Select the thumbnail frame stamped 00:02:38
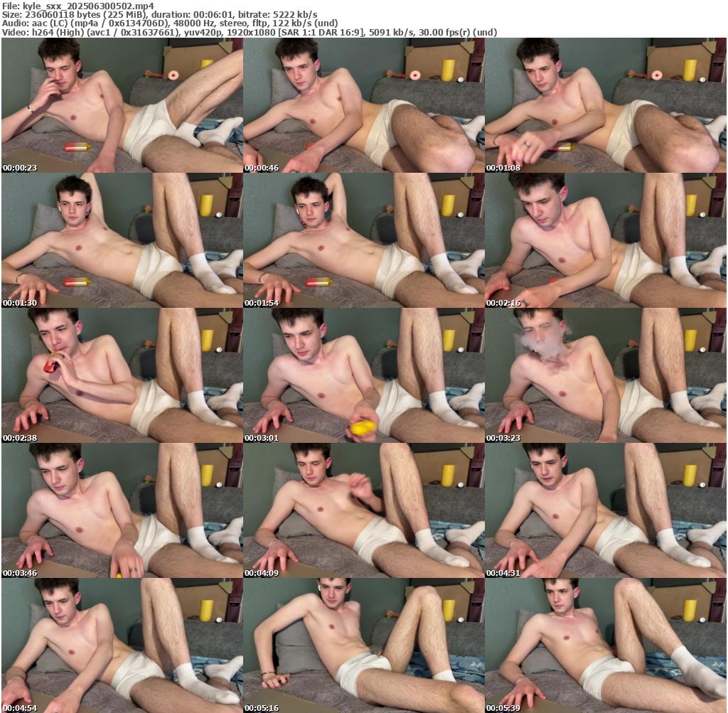 pyautogui.click(x=122, y=375)
